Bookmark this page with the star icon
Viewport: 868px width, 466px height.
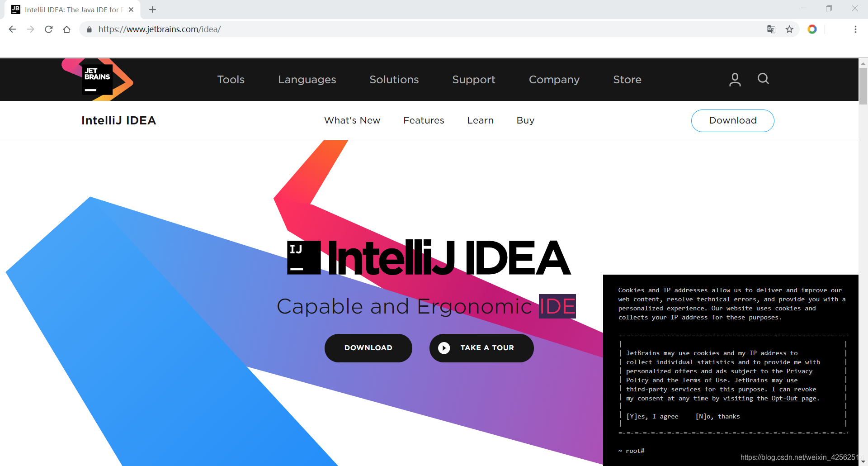pyautogui.click(x=789, y=29)
